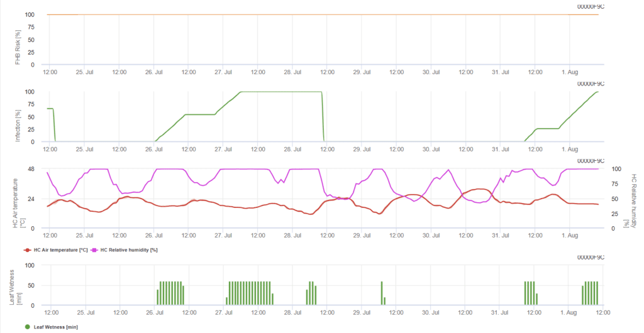
Task: Click the 00000F9C label above FHB Risk chart
Action: point(590,6)
